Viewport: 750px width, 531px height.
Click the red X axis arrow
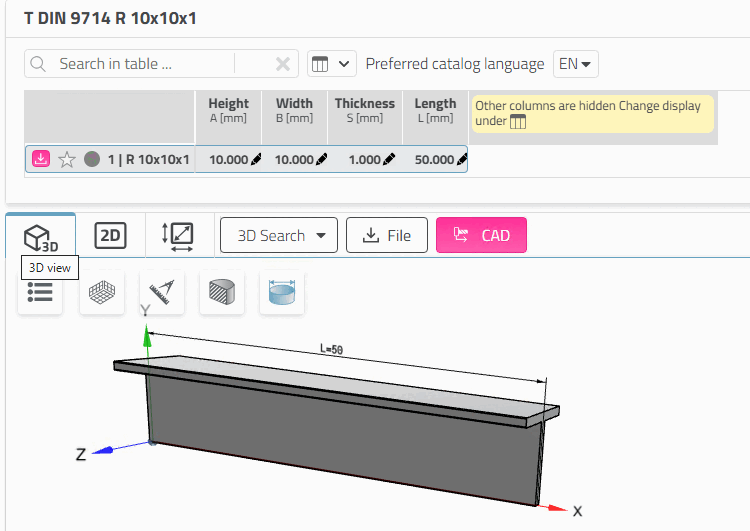click(555, 508)
